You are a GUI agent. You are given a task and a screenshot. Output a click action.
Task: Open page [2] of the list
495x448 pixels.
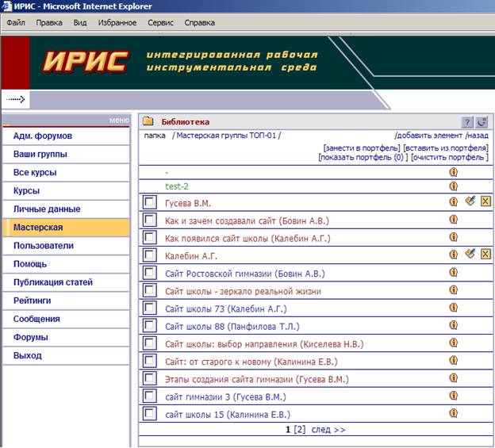[x=300, y=430]
